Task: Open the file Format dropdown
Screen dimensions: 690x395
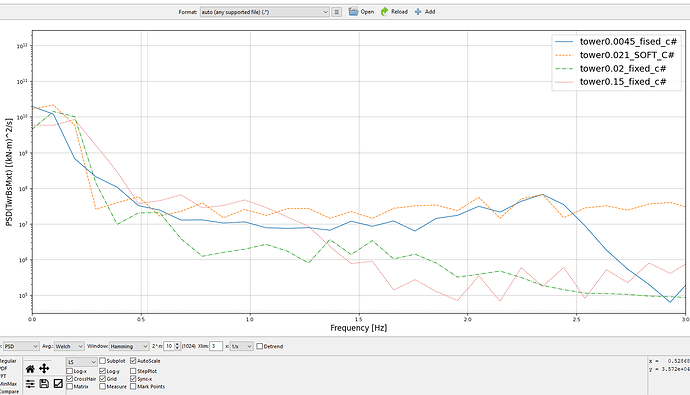Action: coord(264,12)
